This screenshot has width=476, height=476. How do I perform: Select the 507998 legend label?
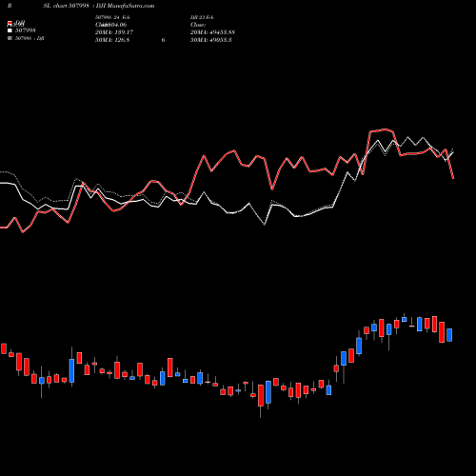click(x=26, y=30)
